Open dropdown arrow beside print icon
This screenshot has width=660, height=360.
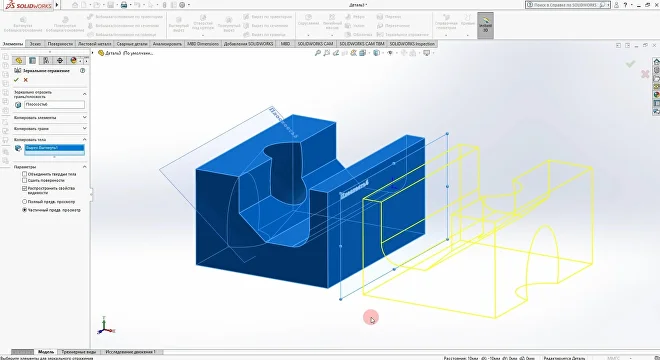(130, 5)
